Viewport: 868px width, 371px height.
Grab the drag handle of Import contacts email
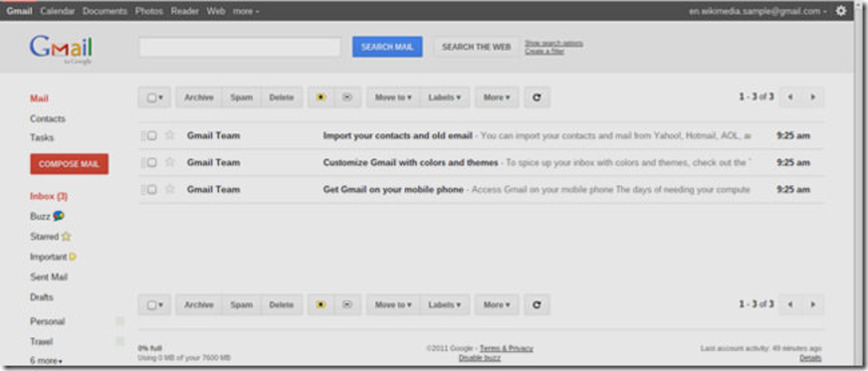(x=142, y=136)
